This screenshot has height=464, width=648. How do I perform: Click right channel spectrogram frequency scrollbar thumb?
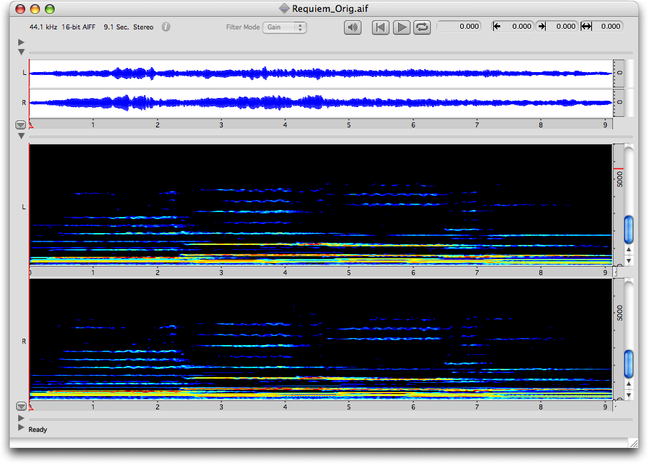coord(629,363)
